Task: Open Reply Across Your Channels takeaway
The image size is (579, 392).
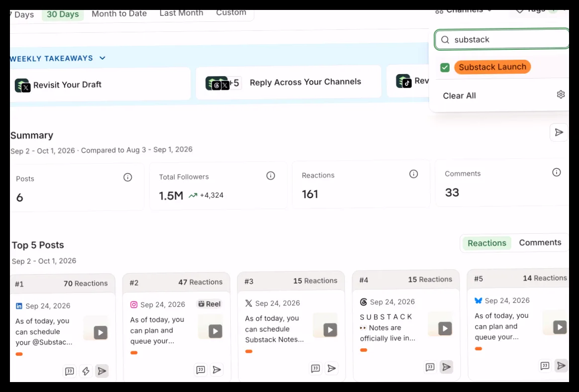Action: [x=289, y=82]
